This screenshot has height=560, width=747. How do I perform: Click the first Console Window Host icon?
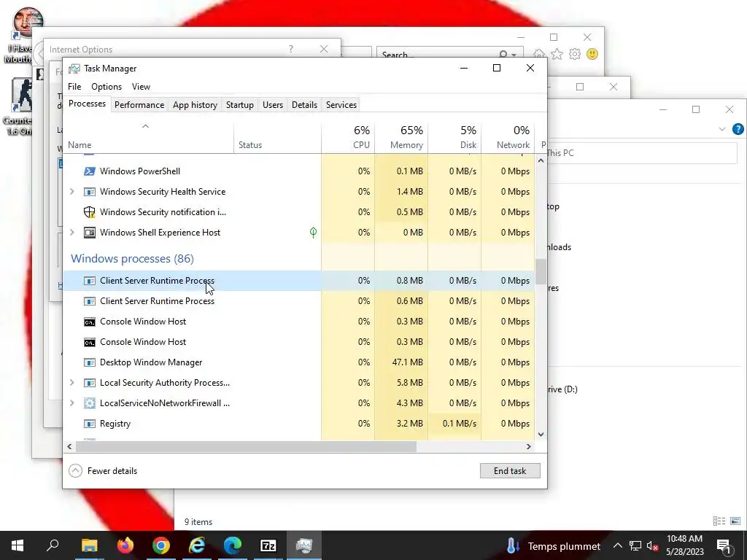89,322
